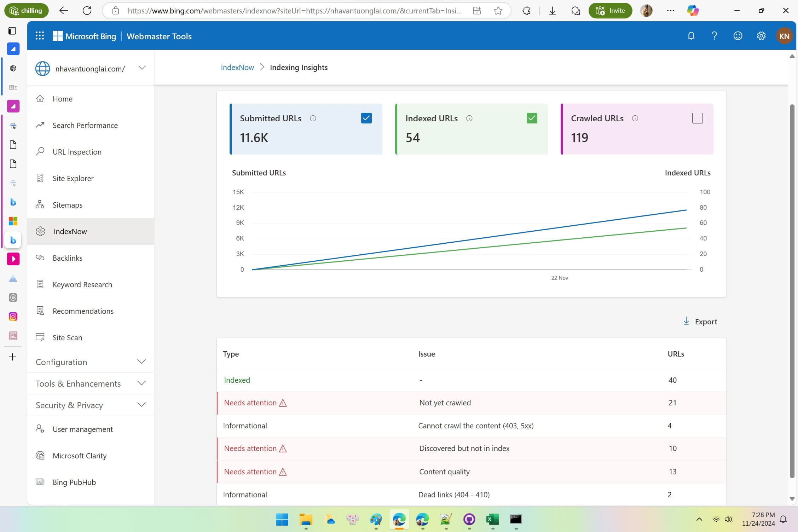Image resolution: width=798 pixels, height=532 pixels.
Task: Open the Copilot icon in the browser toolbar
Action: coord(693,11)
